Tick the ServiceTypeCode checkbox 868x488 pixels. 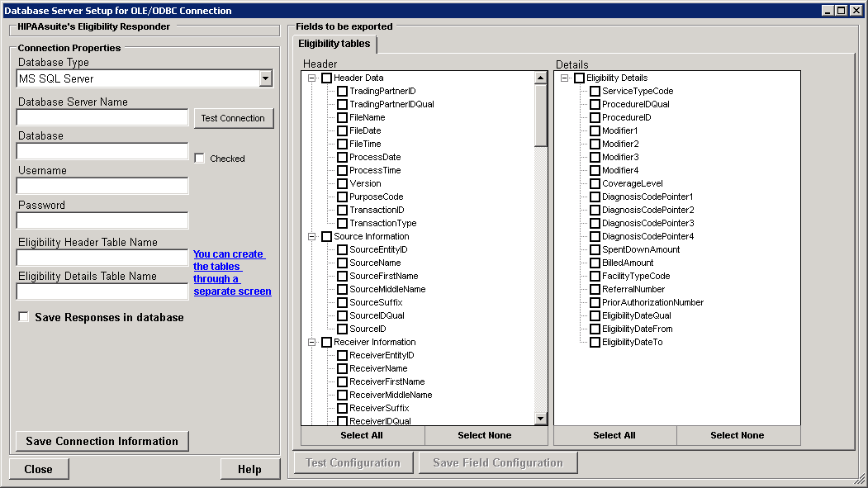point(595,91)
